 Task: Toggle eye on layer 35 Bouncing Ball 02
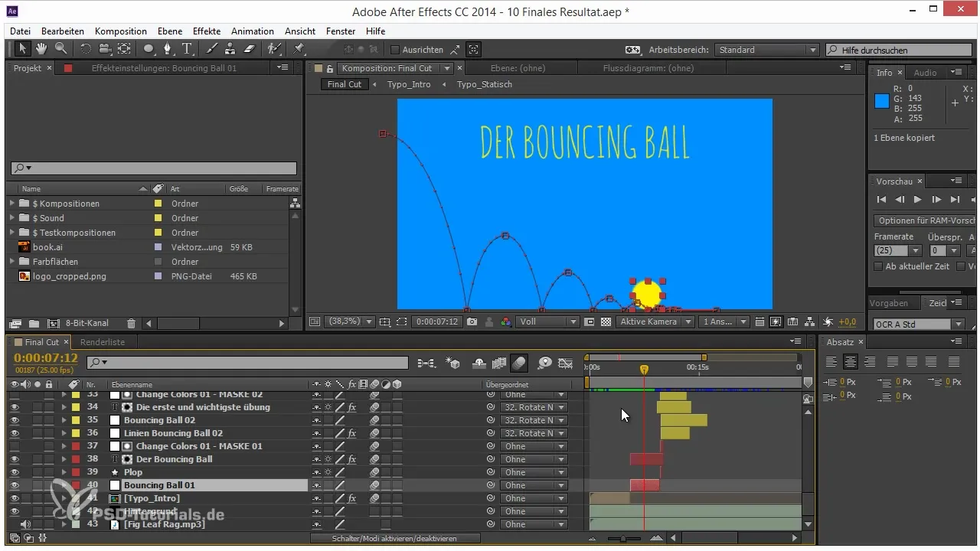click(15, 420)
